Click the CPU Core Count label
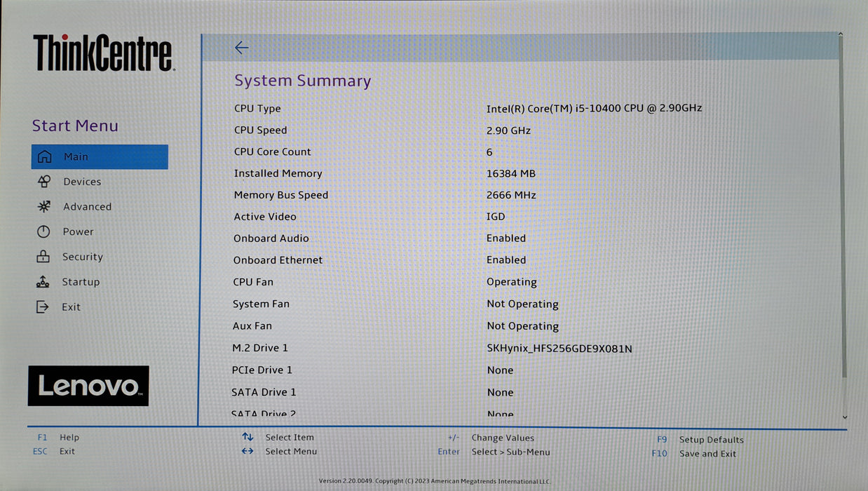868x491 pixels. 273,152
